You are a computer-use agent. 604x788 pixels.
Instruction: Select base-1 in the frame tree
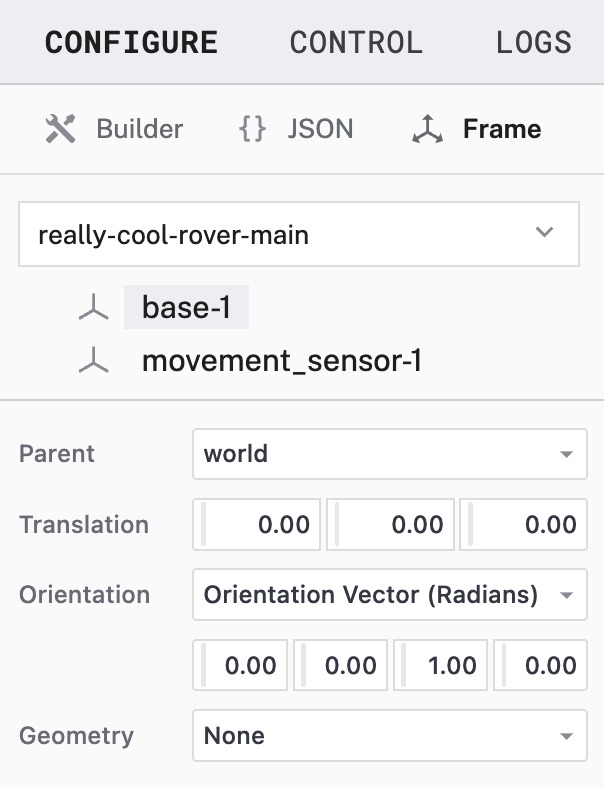point(187,308)
